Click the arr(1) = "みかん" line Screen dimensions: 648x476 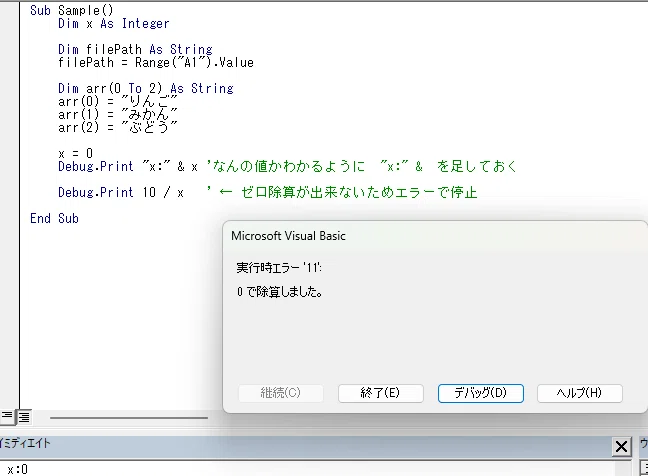[118, 114]
